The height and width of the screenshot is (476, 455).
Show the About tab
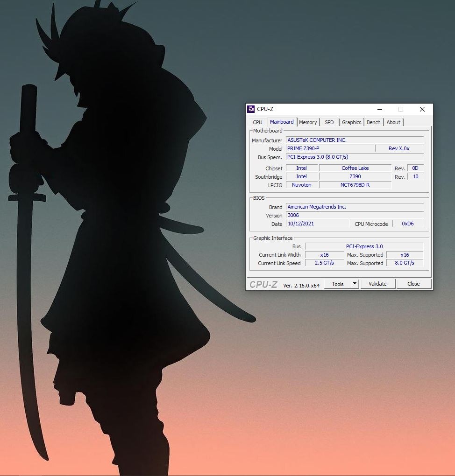[393, 122]
